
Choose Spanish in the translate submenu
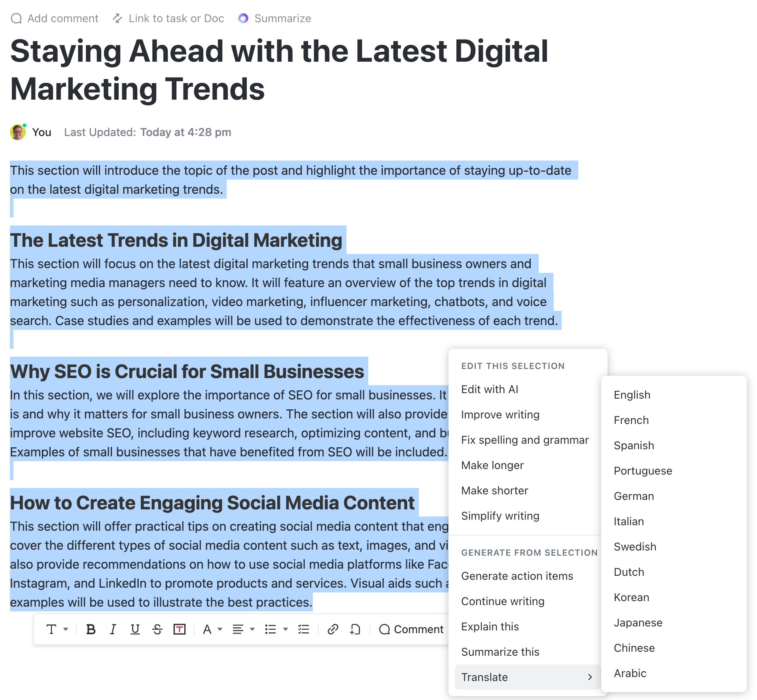coord(634,445)
